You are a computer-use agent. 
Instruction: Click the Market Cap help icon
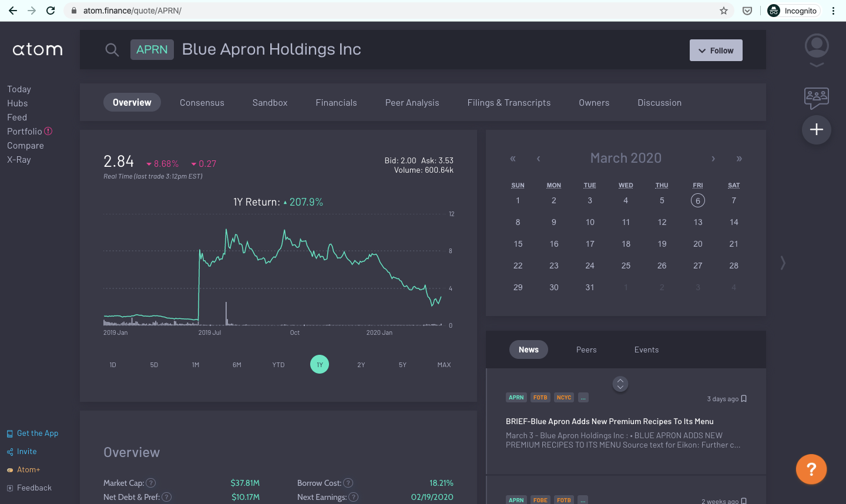tap(151, 483)
